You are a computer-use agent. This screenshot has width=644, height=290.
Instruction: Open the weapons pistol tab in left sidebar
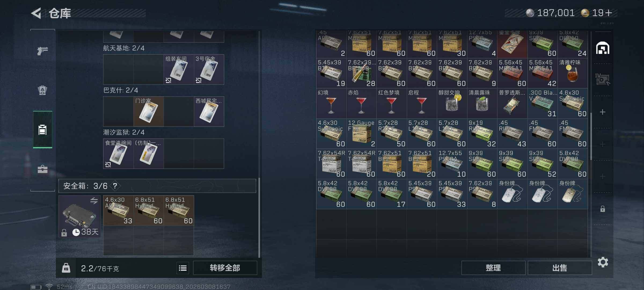coord(42,50)
